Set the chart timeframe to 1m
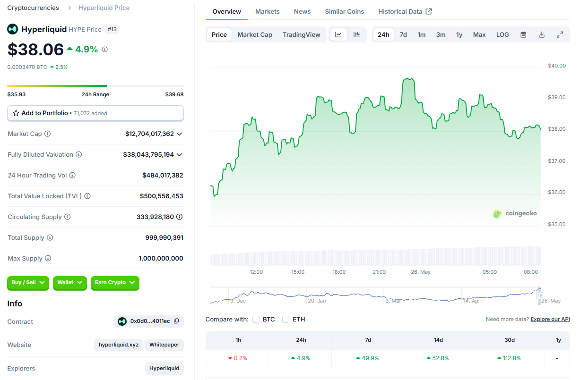The image size is (588, 380). click(422, 34)
